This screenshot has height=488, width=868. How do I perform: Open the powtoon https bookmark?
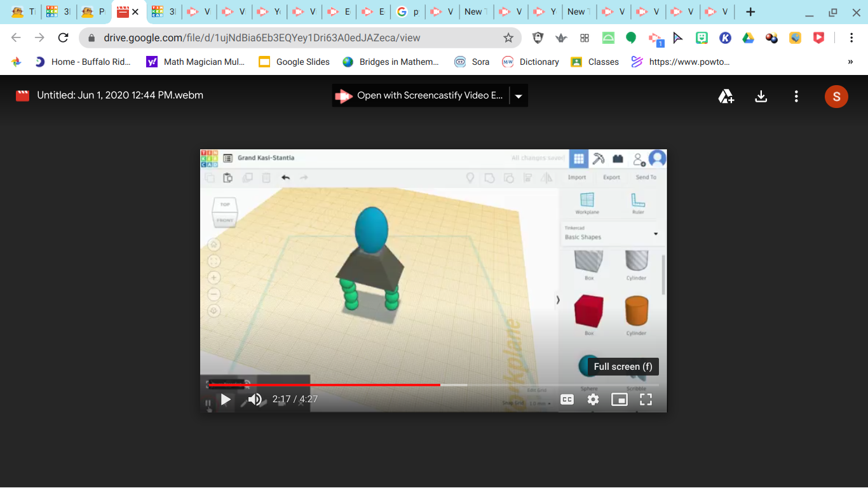681,62
